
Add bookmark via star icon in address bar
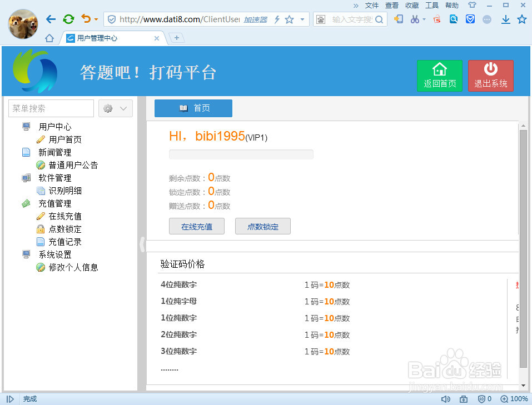289,18
